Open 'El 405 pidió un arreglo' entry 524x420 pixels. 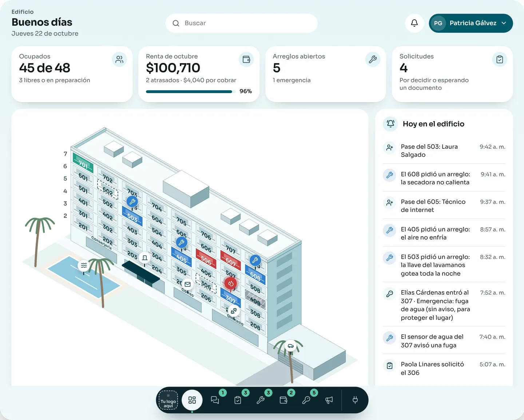tap(444, 233)
